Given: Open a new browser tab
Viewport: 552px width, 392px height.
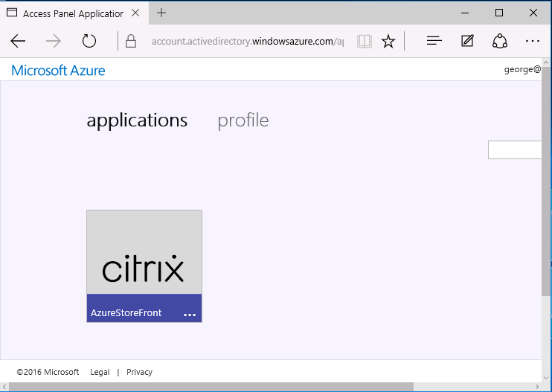Looking at the screenshot, I should pos(161,13).
